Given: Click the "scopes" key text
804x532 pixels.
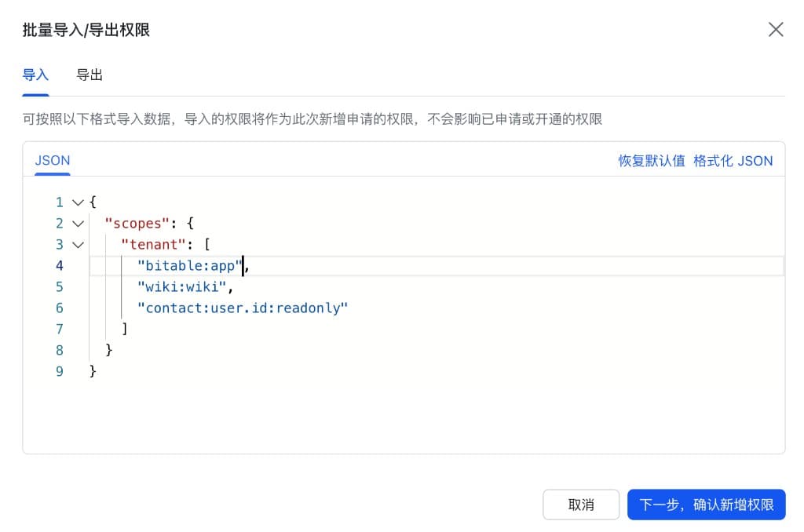Looking at the screenshot, I should (x=137, y=224).
